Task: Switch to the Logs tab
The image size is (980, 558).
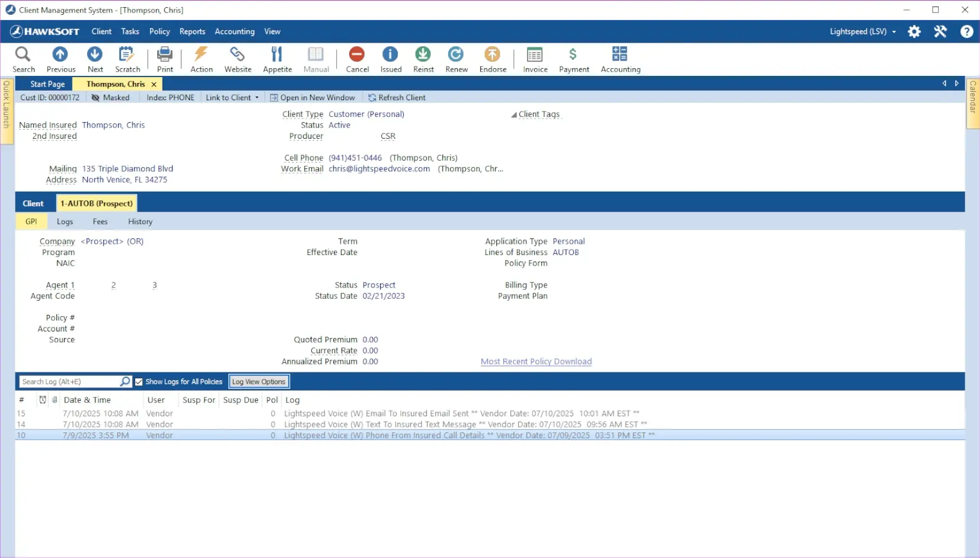Action: tap(65, 221)
